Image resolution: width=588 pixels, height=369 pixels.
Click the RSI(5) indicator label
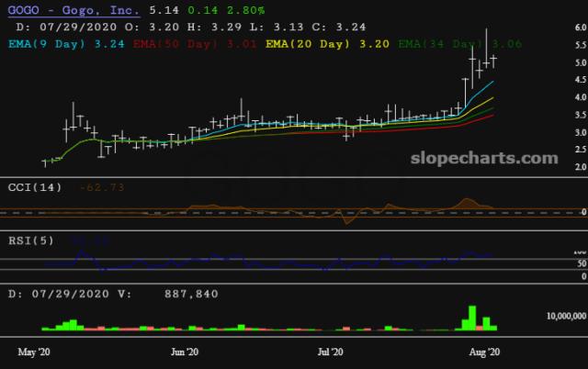[x=31, y=240]
